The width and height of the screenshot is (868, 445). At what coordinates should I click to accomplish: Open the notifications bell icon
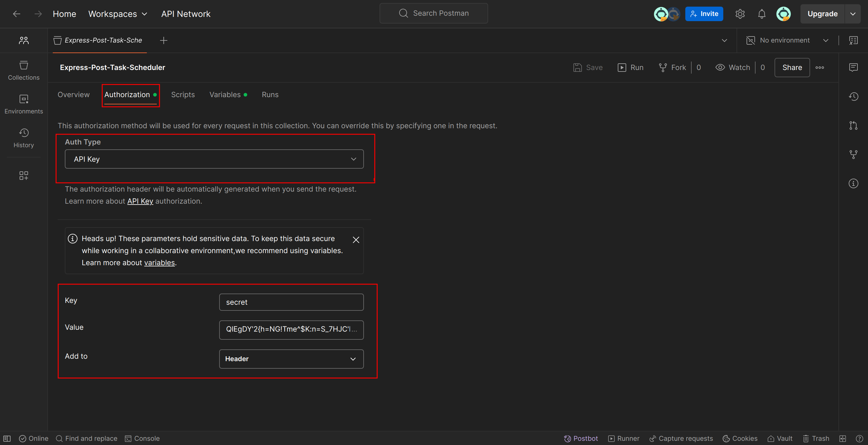pos(762,14)
